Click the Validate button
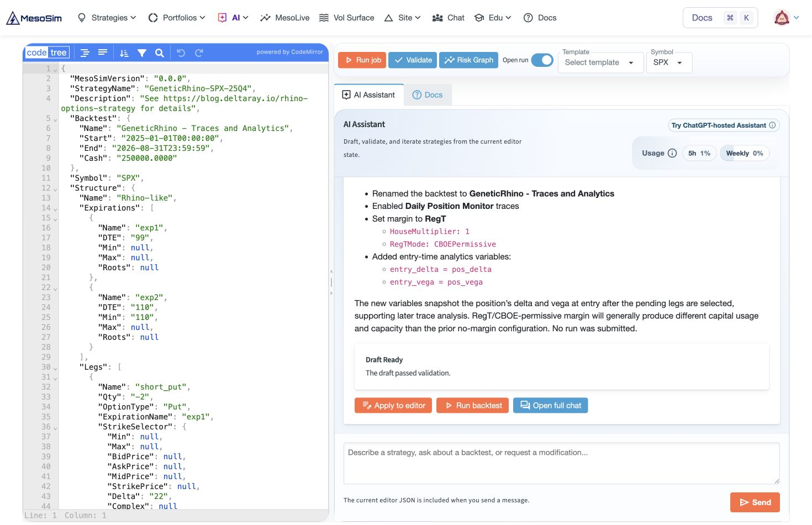Image resolution: width=812 pixels, height=525 pixels. [413, 60]
